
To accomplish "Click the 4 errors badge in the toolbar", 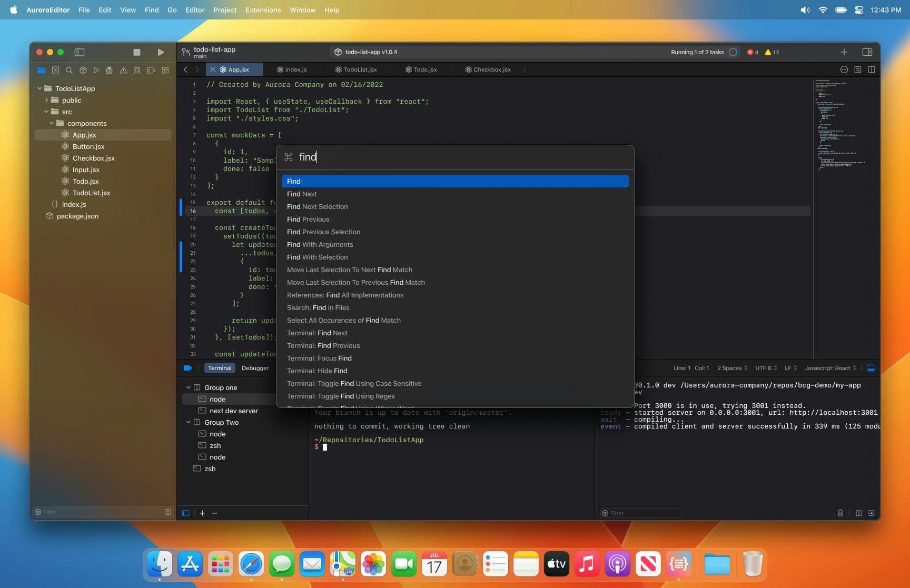I will (x=753, y=52).
